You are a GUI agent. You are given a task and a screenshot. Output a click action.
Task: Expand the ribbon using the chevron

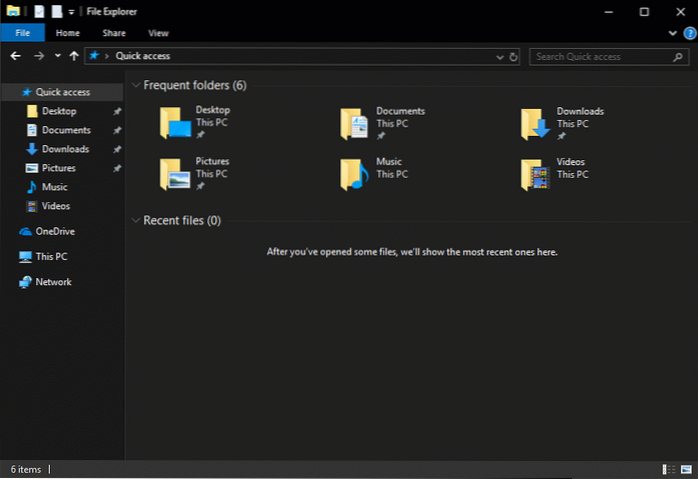672,33
